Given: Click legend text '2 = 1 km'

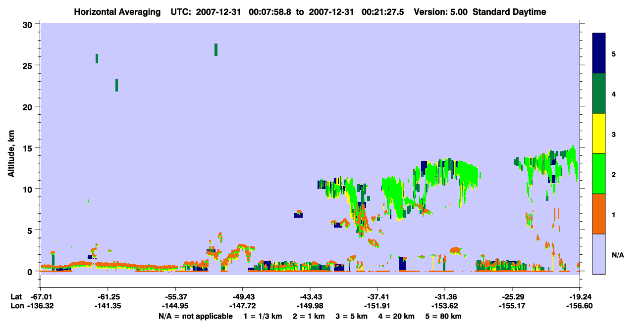Looking at the screenshot, I should pos(309,316).
